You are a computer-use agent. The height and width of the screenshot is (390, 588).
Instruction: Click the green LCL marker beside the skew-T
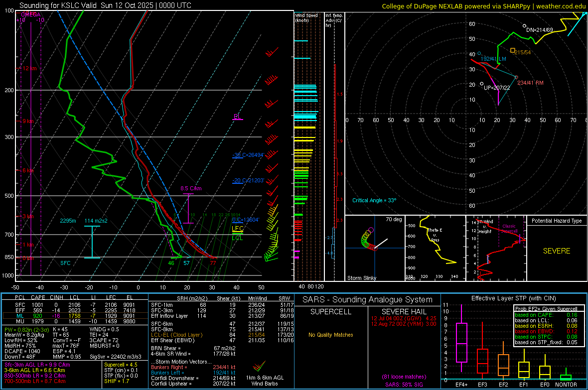(237, 238)
